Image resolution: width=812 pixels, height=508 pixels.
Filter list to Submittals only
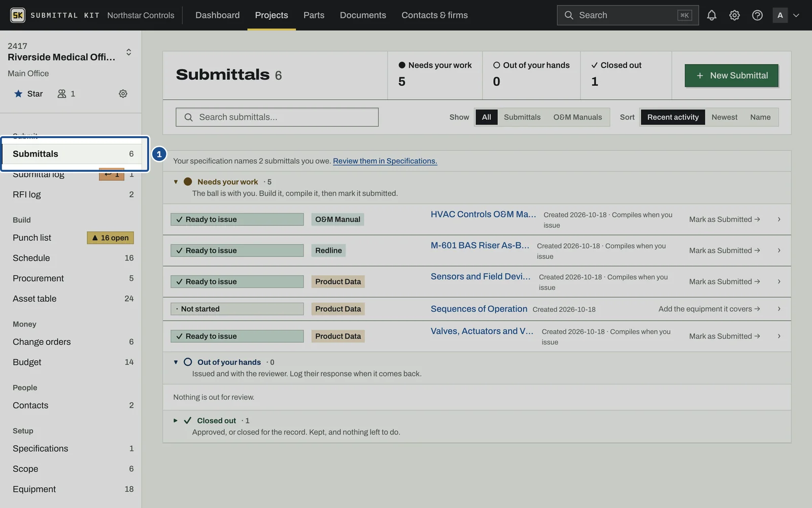[x=522, y=117]
